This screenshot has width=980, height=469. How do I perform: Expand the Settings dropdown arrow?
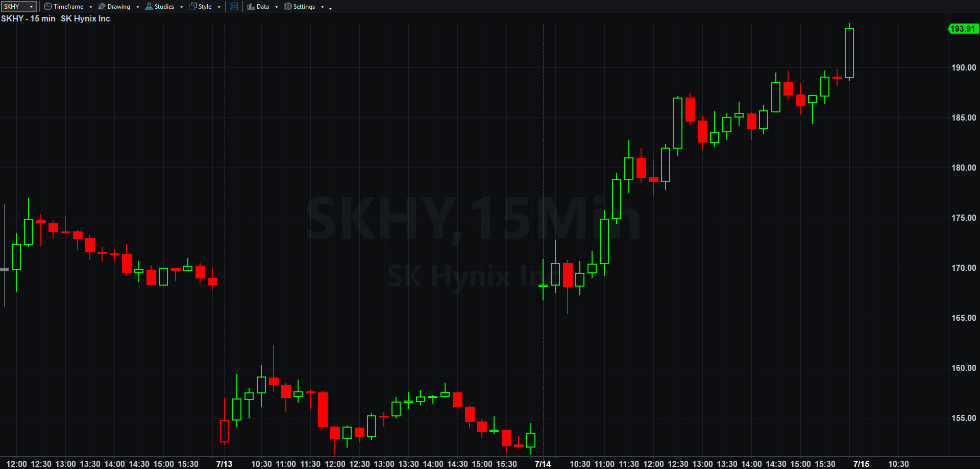click(323, 7)
